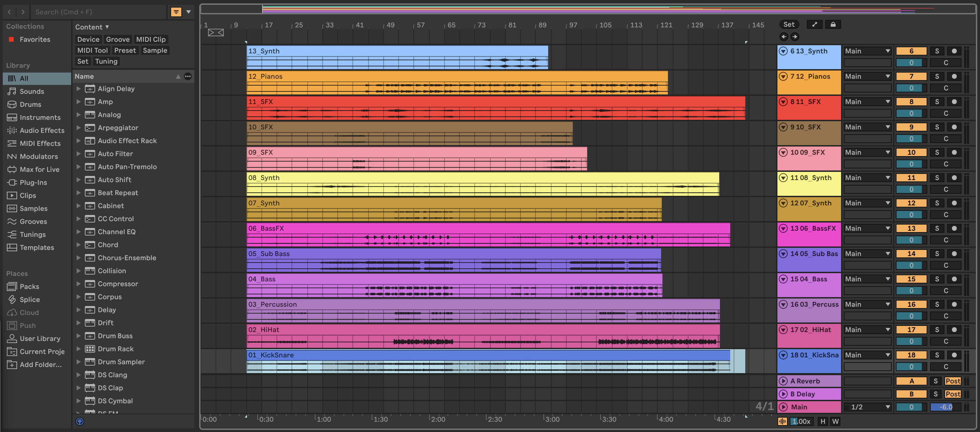
Task: Select the Preset content filter tag
Action: (125, 50)
